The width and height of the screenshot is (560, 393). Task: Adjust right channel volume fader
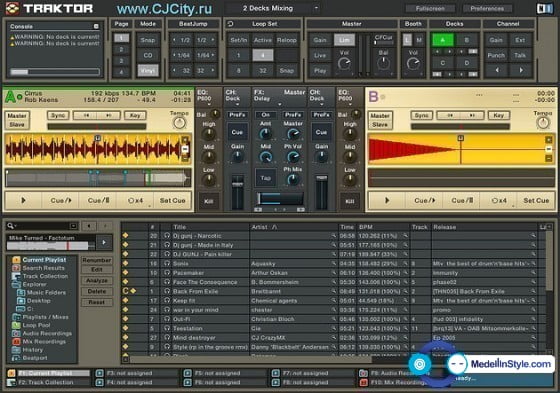[x=321, y=178]
